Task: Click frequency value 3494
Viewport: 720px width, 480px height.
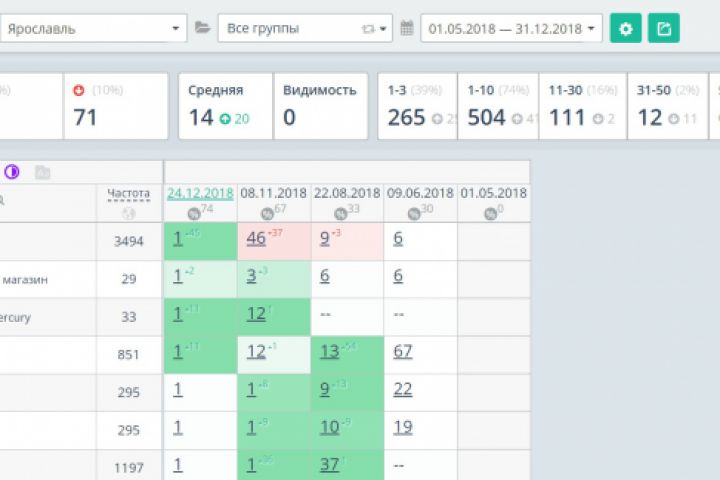Action: (129, 241)
